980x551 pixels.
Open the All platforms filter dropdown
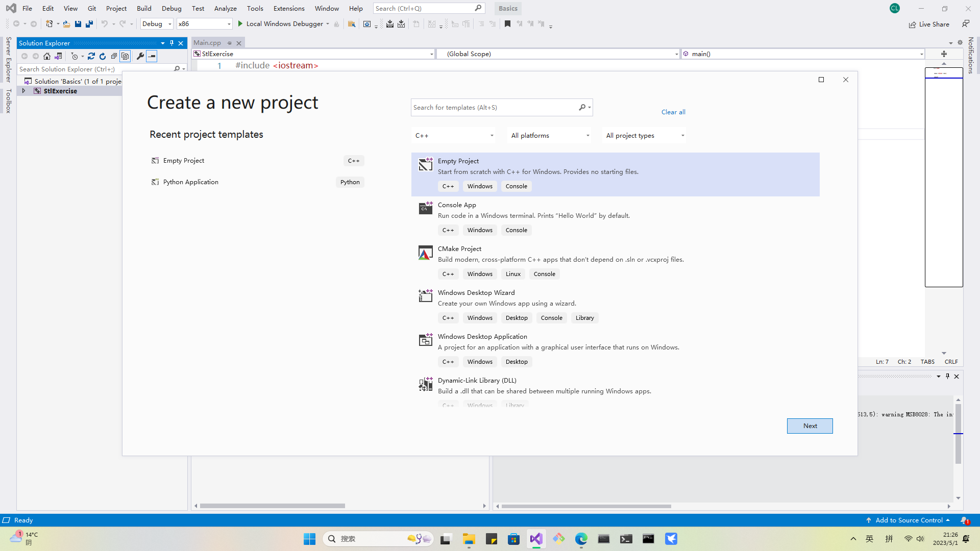point(550,136)
